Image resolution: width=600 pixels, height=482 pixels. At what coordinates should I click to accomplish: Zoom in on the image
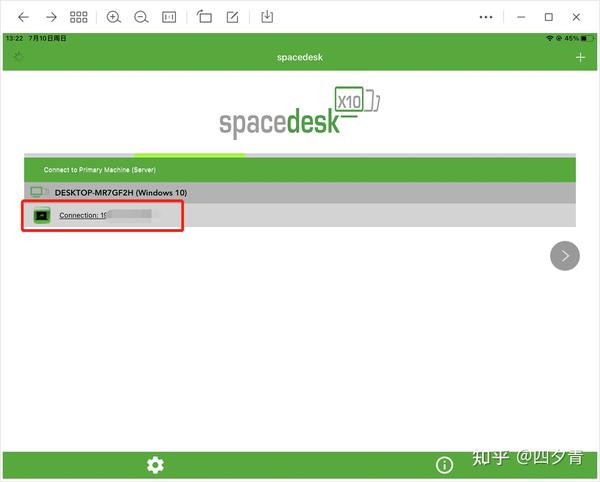click(113, 17)
